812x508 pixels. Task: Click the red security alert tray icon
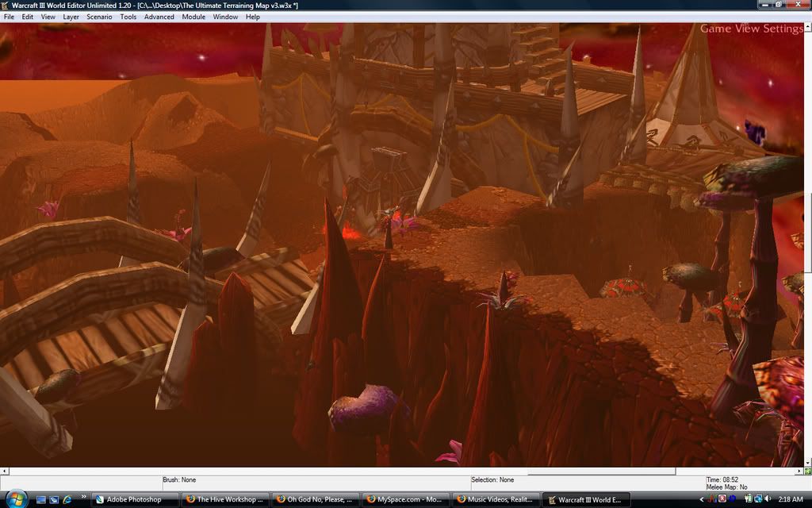pyautogui.click(x=722, y=498)
